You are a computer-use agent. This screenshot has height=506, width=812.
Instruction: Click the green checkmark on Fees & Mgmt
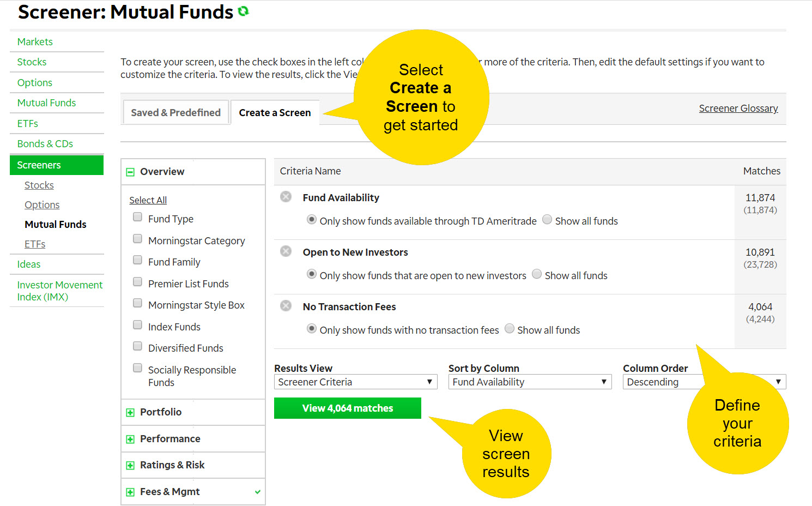click(257, 491)
